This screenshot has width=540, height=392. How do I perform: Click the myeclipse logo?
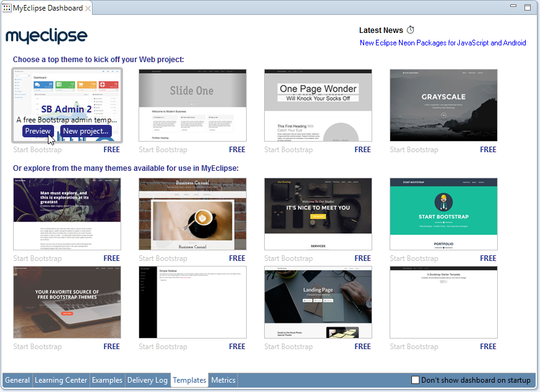pos(47,35)
